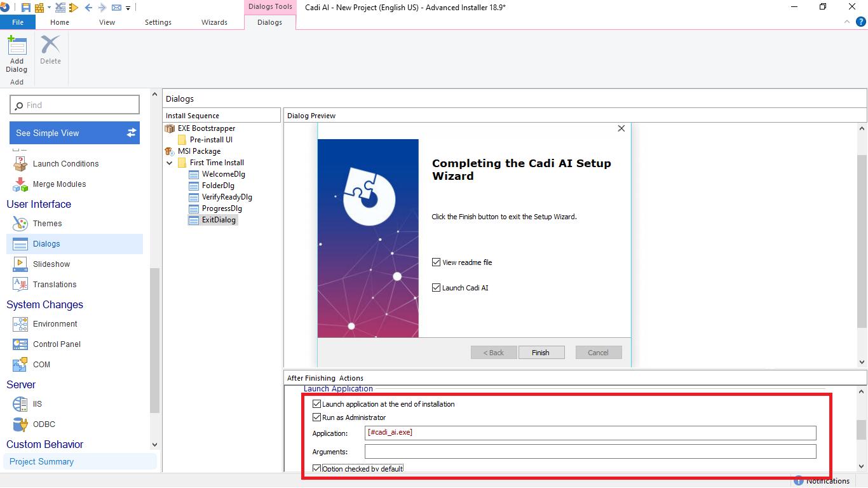Switch to the Wizards ribbon tab
Screen dimensions: 868x488
coord(214,22)
